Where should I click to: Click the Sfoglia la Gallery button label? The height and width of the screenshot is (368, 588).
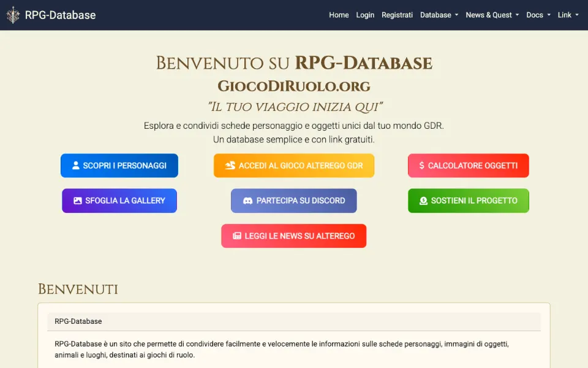point(125,201)
